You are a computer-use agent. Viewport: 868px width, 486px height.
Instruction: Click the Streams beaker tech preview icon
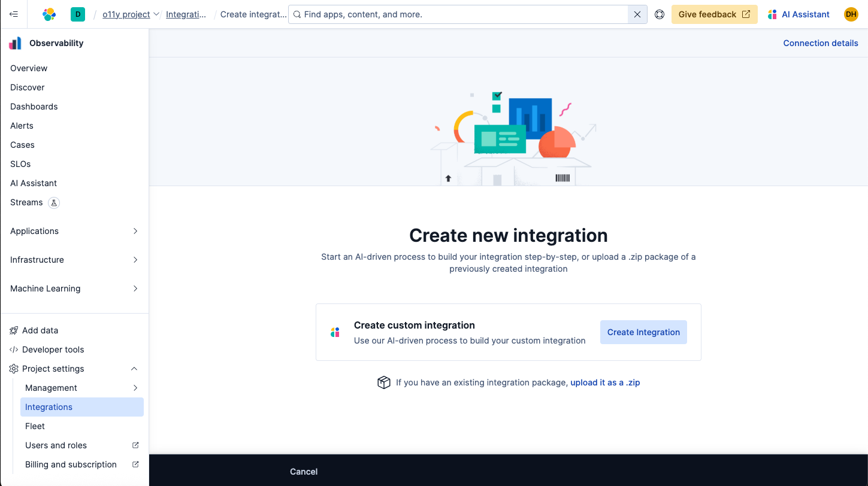54,203
